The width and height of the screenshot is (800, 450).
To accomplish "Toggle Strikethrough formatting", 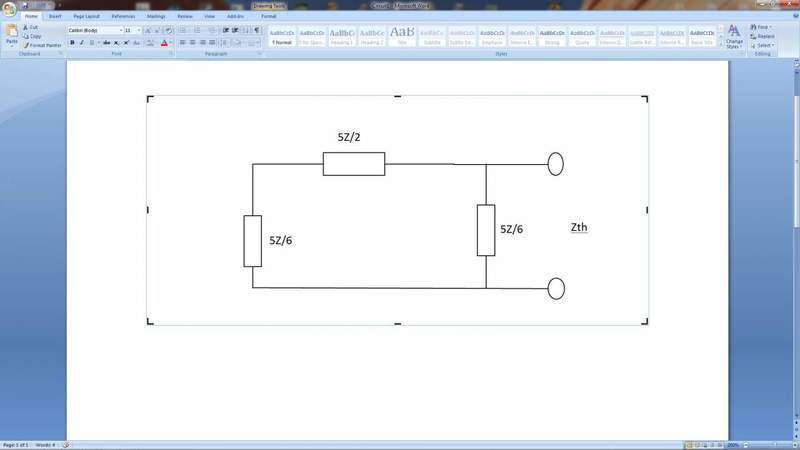I will [x=106, y=43].
